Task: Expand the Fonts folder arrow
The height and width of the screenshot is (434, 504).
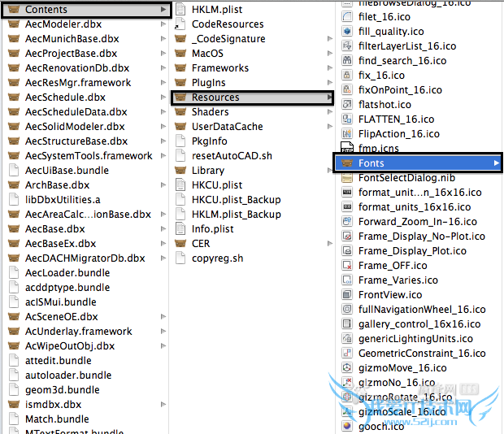Action: click(497, 163)
